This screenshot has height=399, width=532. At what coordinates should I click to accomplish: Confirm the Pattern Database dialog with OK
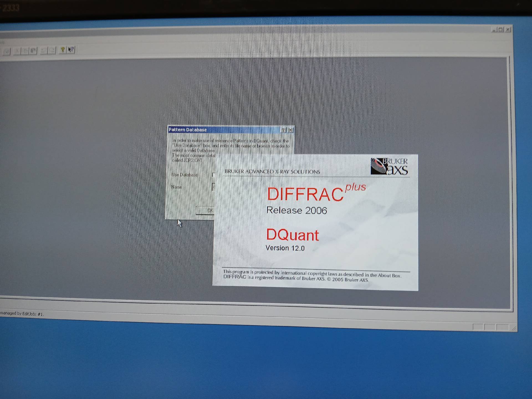(205, 210)
